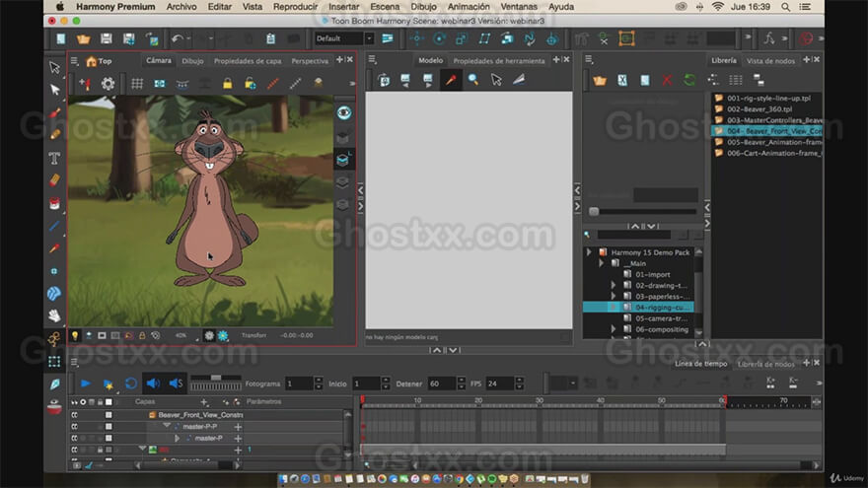Image resolution: width=868 pixels, height=488 pixels.
Task: Select the Text tool in left toolbar
Action: point(54,159)
